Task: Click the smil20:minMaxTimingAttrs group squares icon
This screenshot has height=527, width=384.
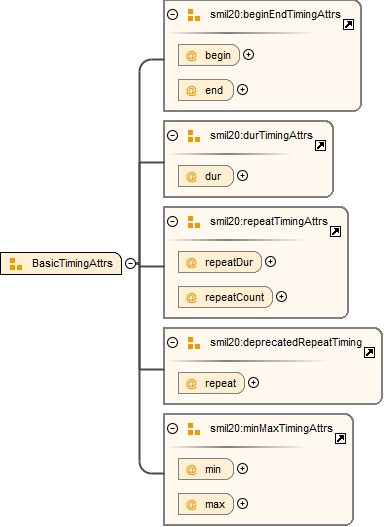Action: pos(194,429)
